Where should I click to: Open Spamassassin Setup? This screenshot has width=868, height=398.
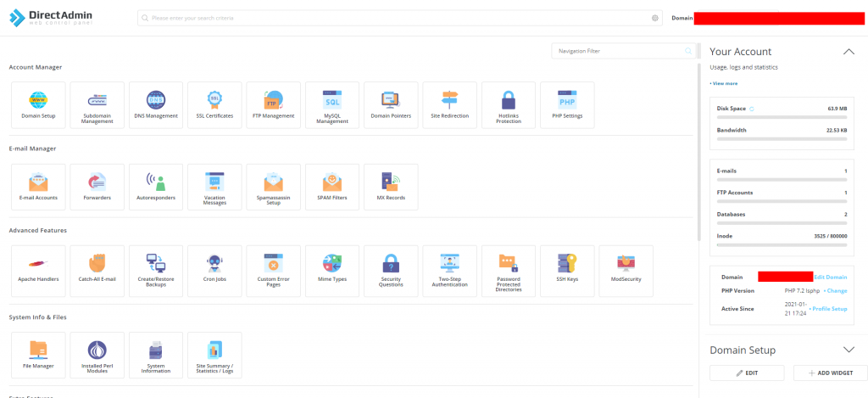[274, 187]
